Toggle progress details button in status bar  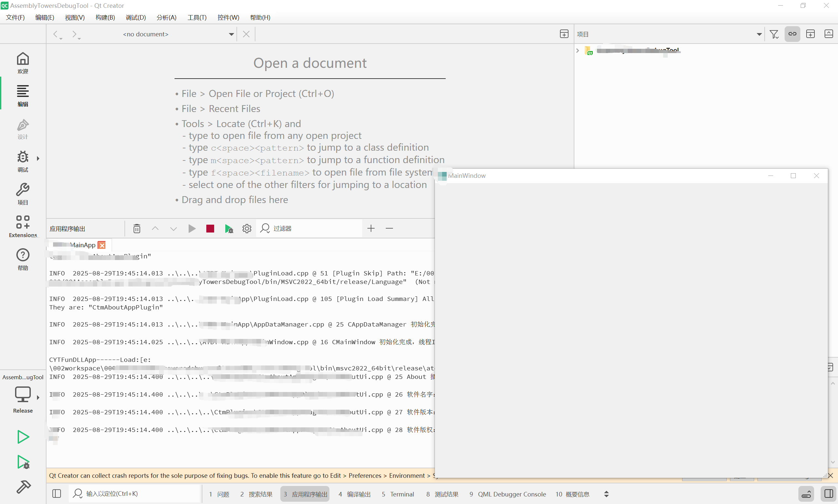pyautogui.click(x=806, y=494)
